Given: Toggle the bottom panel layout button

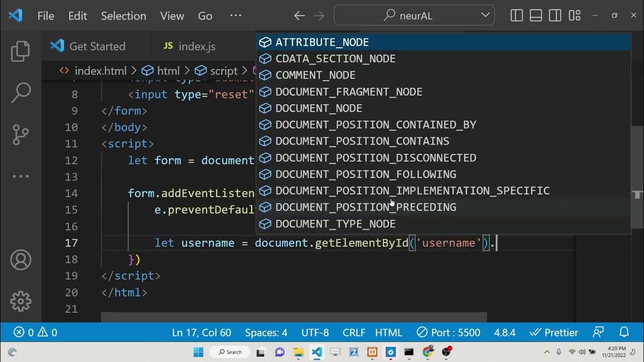Looking at the screenshot, I should click(536, 16).
